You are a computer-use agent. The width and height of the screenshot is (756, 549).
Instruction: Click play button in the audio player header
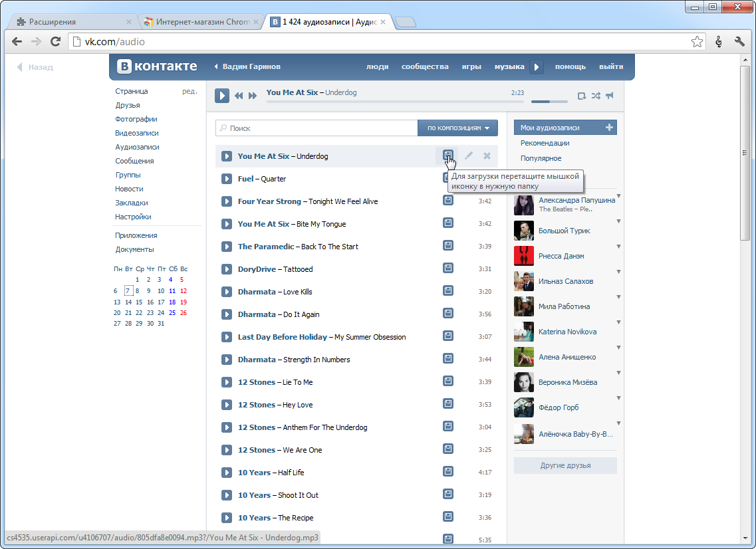point(222,96)
